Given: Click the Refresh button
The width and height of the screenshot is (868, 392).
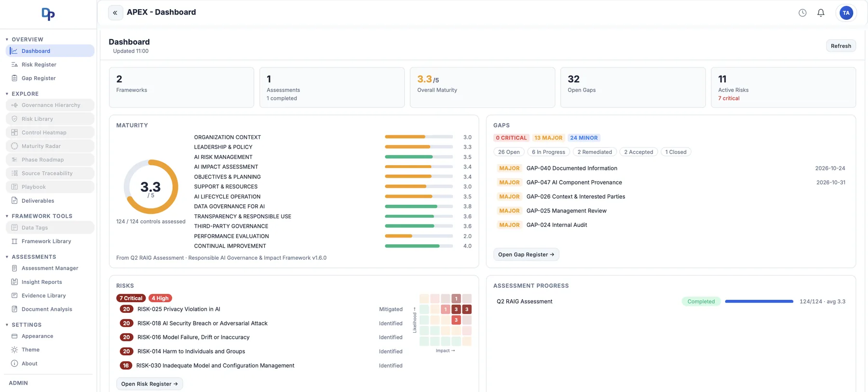Looking at the screenshot, I should click(x=841, y=46).
